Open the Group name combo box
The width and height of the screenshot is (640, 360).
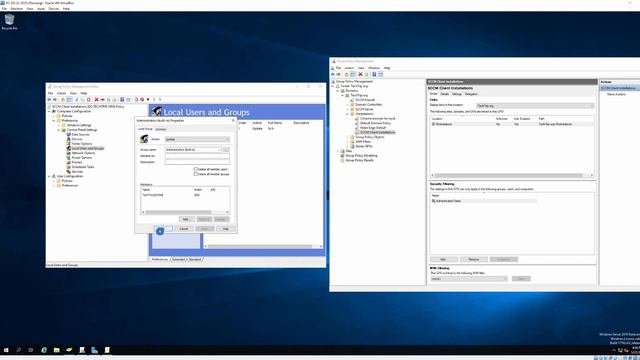point(193,150)
